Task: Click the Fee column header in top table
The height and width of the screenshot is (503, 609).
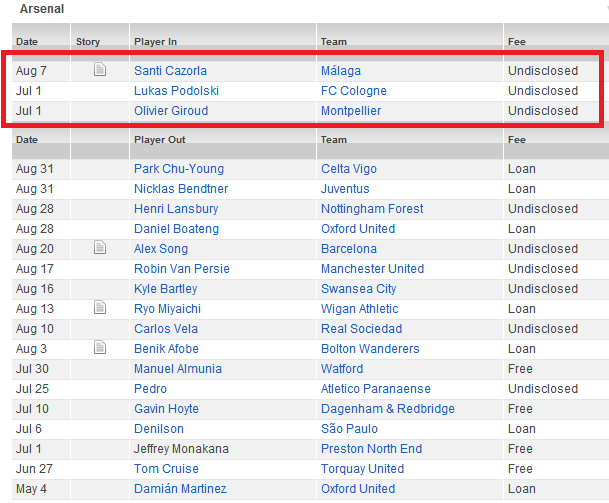Action: (x=517, y=42)
